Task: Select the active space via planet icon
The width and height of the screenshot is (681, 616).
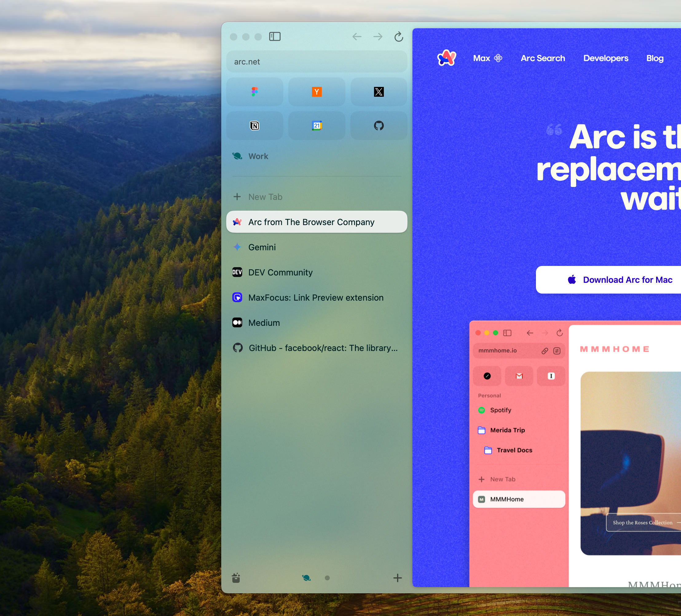Action: pos(307,578)
